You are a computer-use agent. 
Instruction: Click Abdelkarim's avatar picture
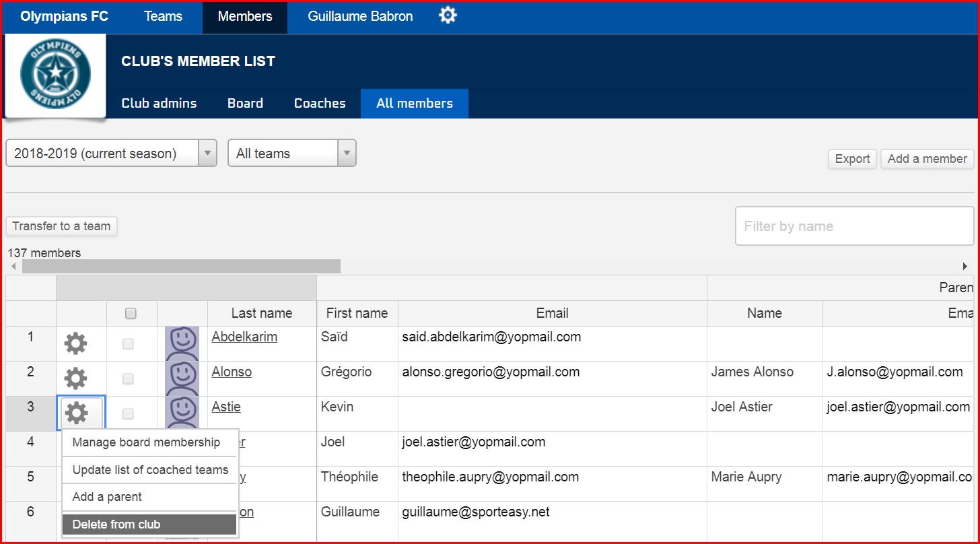pyautogui.click(x=182, y=344)
